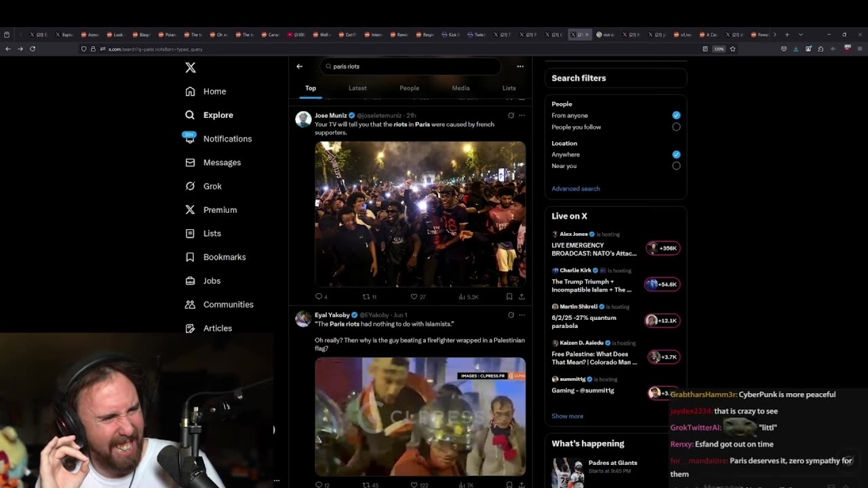Select 'Near you' location radio option

[x=676, y=166]
